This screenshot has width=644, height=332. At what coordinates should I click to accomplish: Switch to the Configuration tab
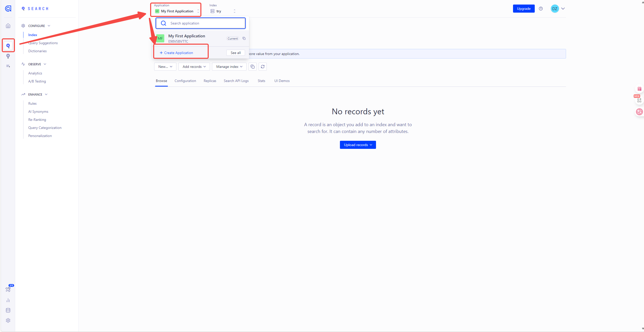click(185, 81)
